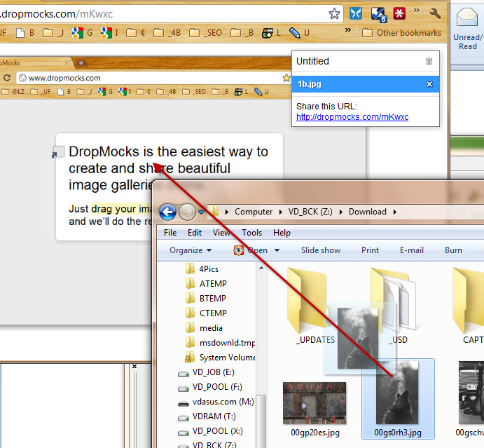Open the red asterisk extension icon
Viewport: 484px width, 448px height.
(x=399, y=13)
